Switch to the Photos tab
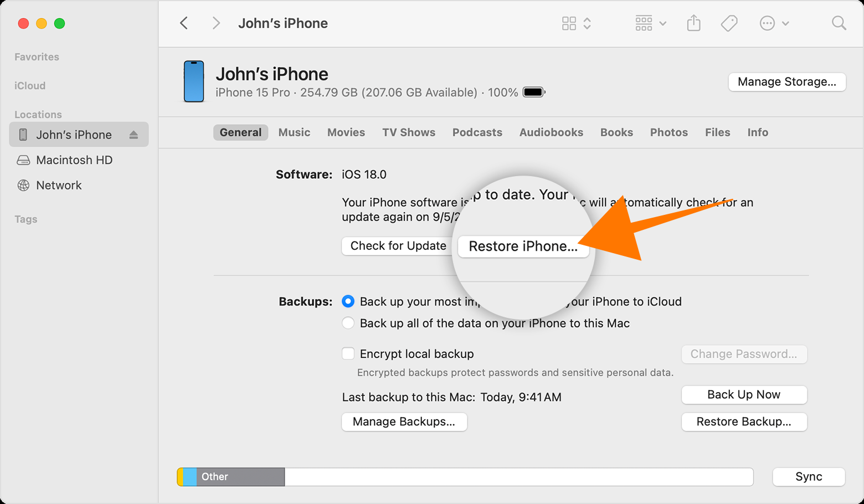Image resolution: width=864 pixels, height=504 pixels. tap(669, 132)
